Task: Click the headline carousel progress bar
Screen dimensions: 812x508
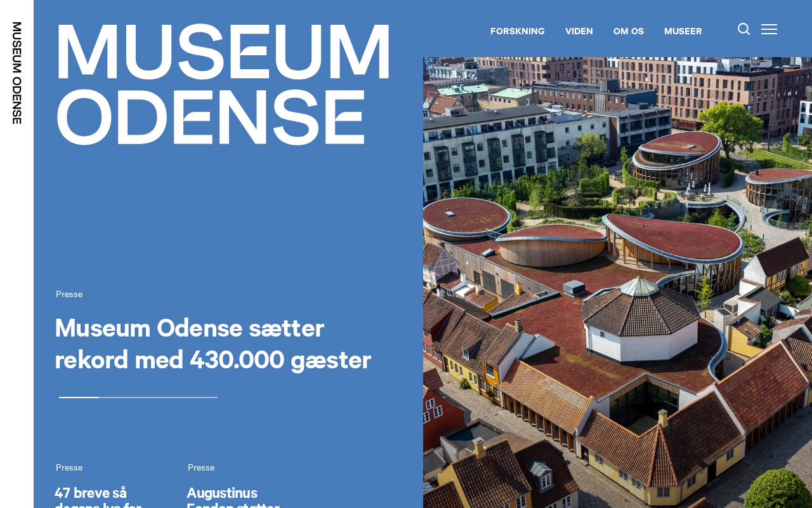Action: [x=138, y=398]
